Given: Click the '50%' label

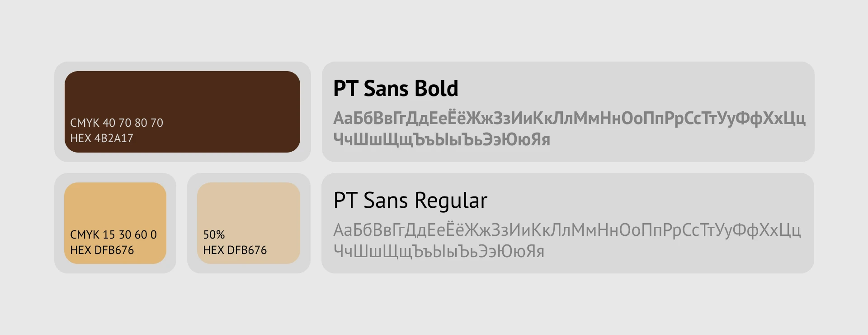Looking at the screenshot, I should [x=214, y=234].
